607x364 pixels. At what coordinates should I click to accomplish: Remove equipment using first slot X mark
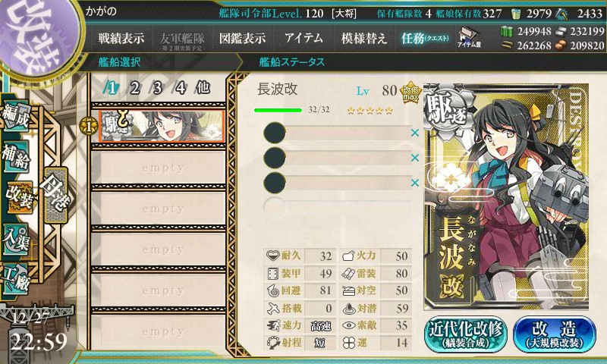[415, 133]
